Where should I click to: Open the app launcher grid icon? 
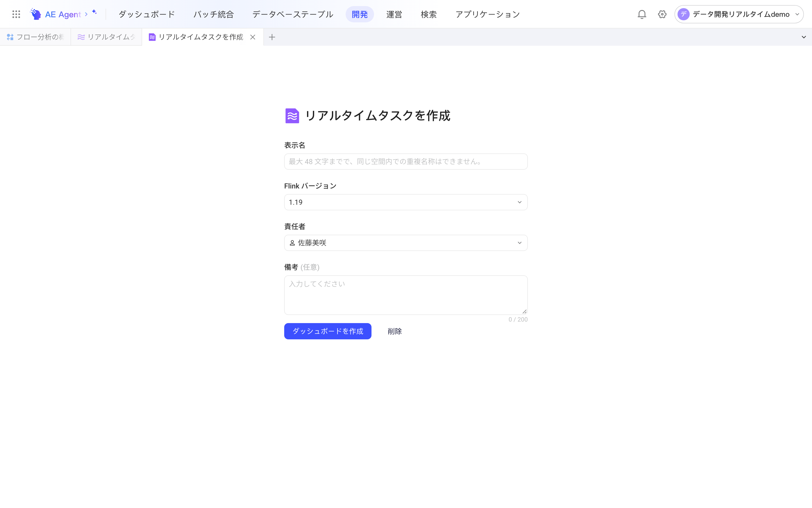16,14
